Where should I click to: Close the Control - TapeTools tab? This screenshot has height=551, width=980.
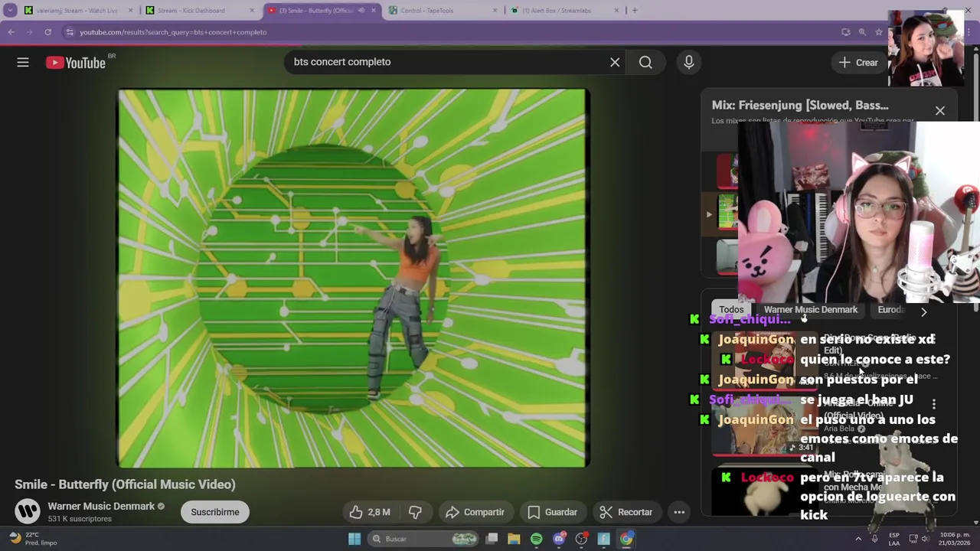pyautogui.click(x=495, y=11)
